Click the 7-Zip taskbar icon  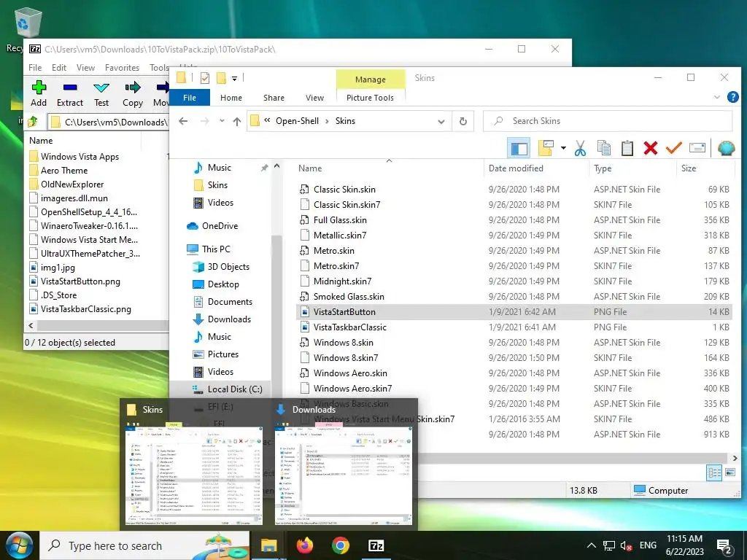click(x=376, y=545)
